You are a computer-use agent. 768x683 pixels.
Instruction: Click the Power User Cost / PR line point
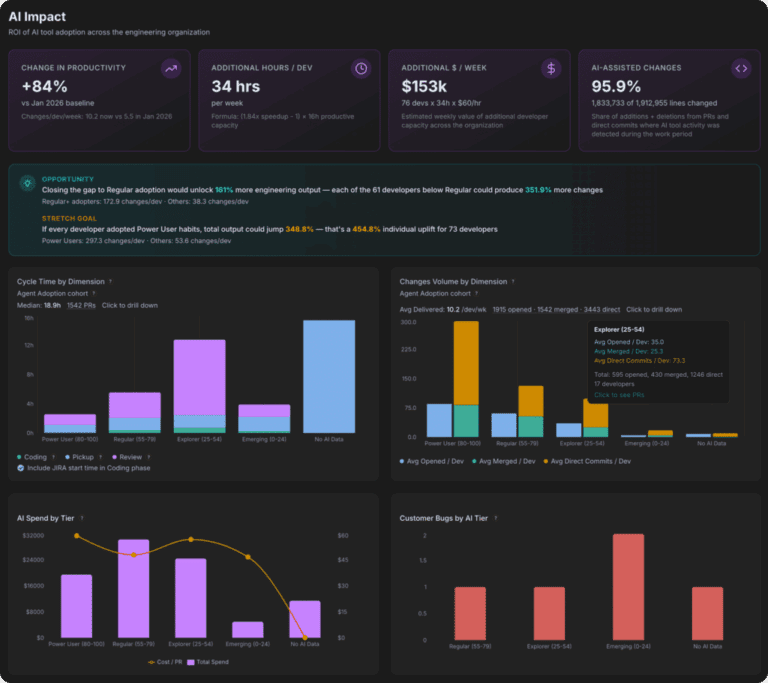(x=76, y=536)
